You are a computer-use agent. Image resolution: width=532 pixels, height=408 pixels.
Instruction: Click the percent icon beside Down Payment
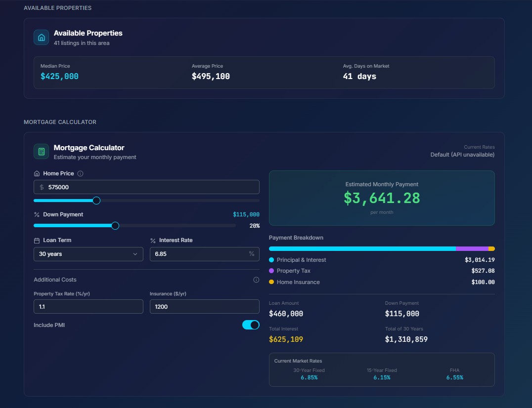tap(37, 214)
